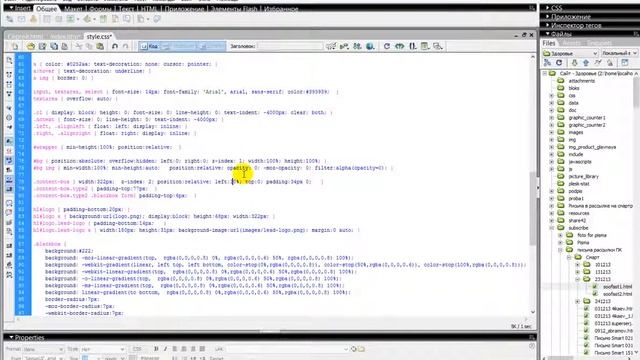
Task: Click the .blackbox selector line in code
Action: pyautogui.click(x=50, y=244)
